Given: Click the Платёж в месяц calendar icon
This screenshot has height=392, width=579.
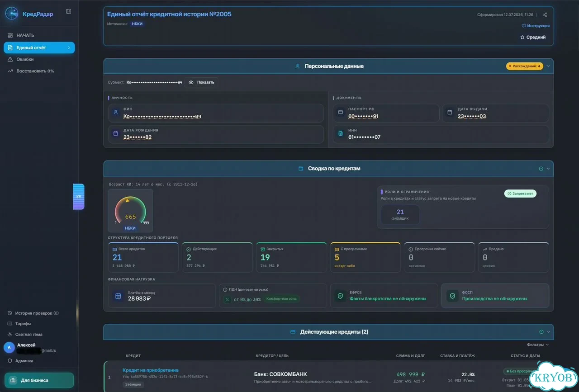Looking at the screenshot, I should tap(118, 296).
